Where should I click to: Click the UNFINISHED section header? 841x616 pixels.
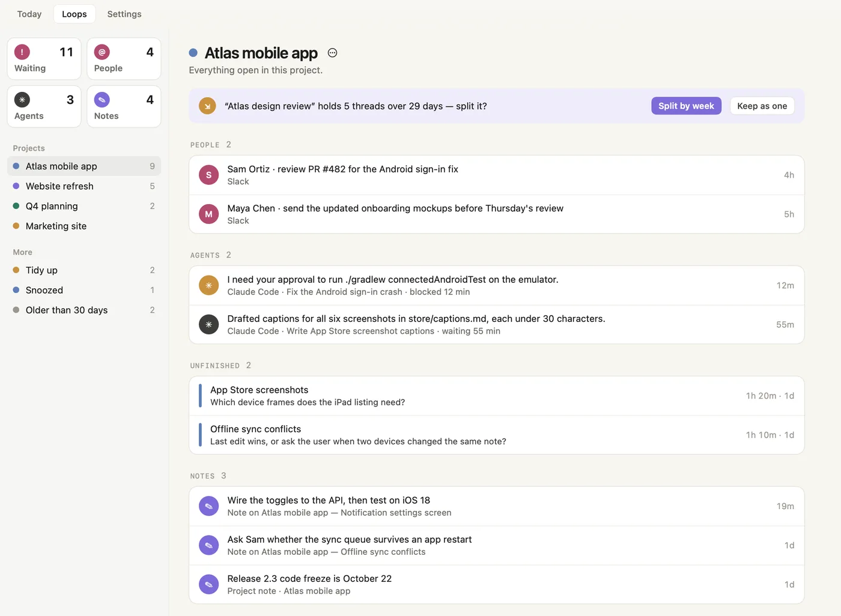[220, 366]
